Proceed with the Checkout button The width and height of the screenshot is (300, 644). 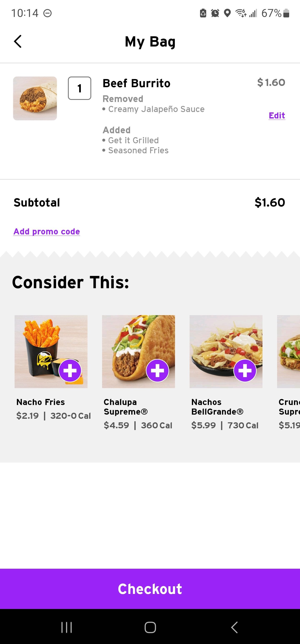pyautogui.click(x=150, y=589)
